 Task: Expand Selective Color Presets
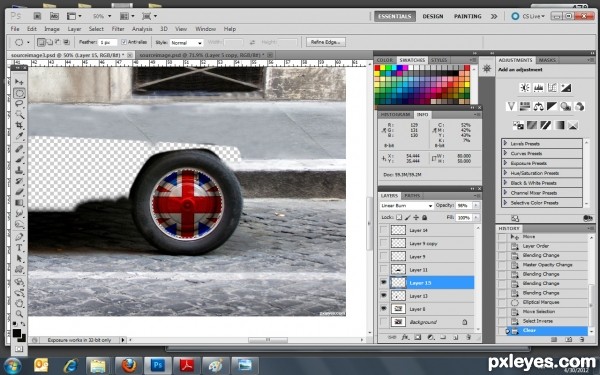tap(505, 202)
